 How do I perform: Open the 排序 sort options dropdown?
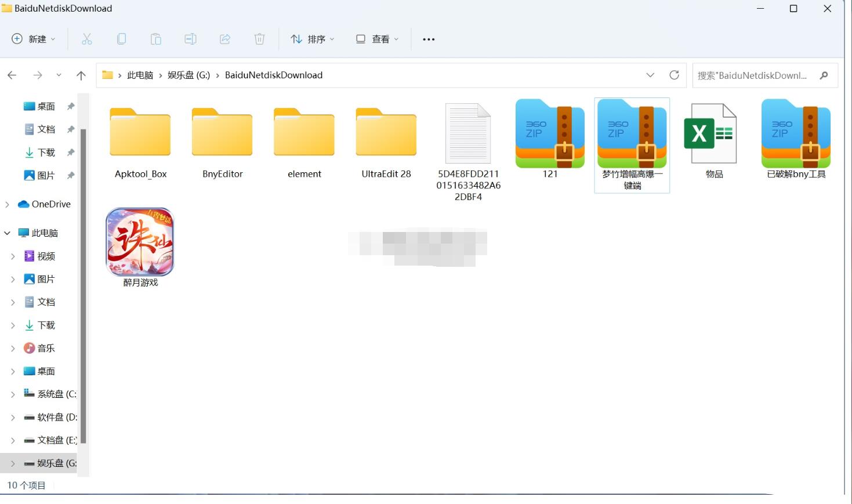313,39
